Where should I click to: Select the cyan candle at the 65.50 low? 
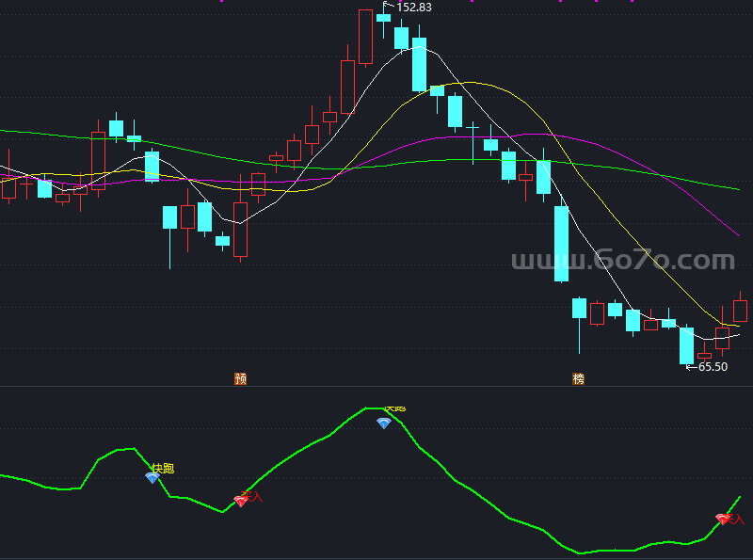point(686,345)
